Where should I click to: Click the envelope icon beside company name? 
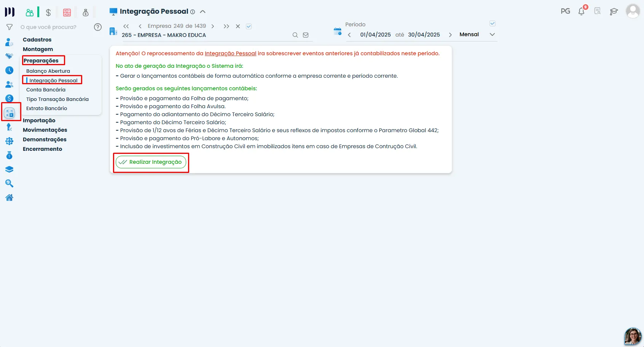[x=306, y=35]
